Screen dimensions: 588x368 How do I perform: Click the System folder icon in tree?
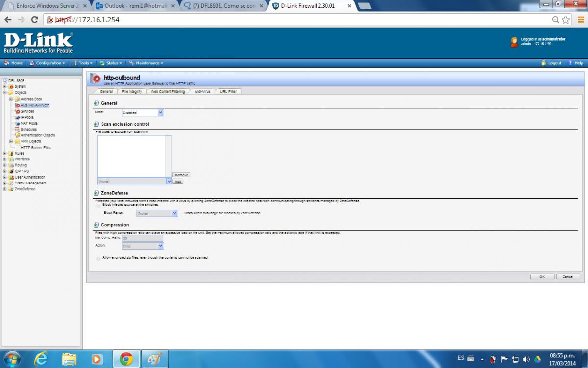[x=11, y=86]
